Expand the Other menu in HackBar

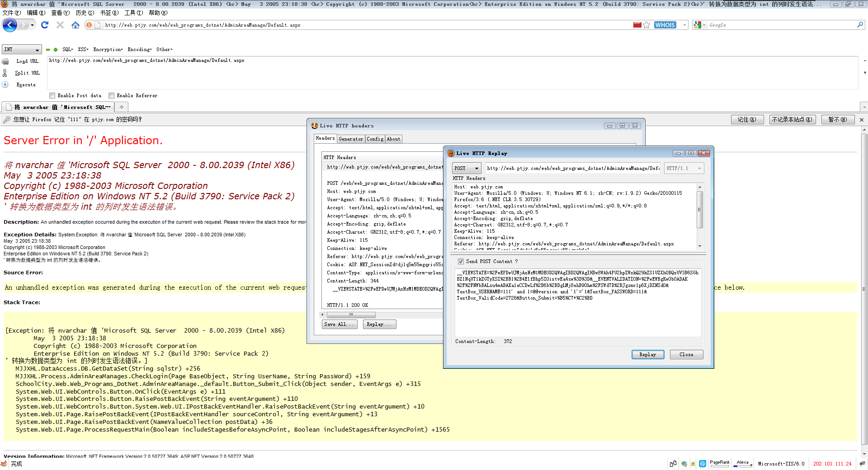(x=165, y=49)
